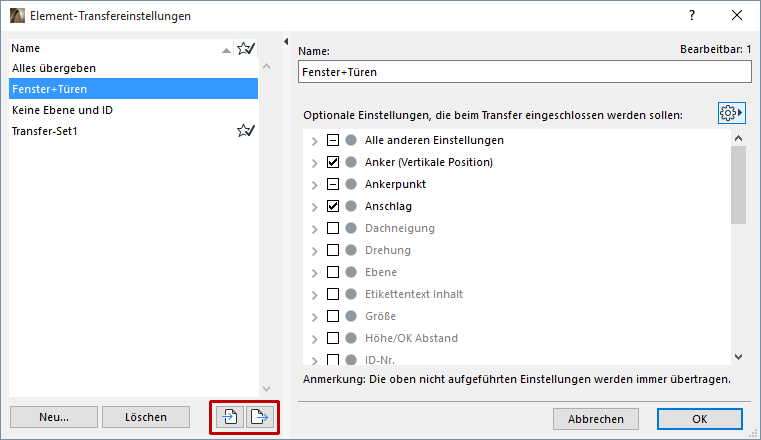Click the export transfer set icon

pyautogui.click(x=259, y=417)
